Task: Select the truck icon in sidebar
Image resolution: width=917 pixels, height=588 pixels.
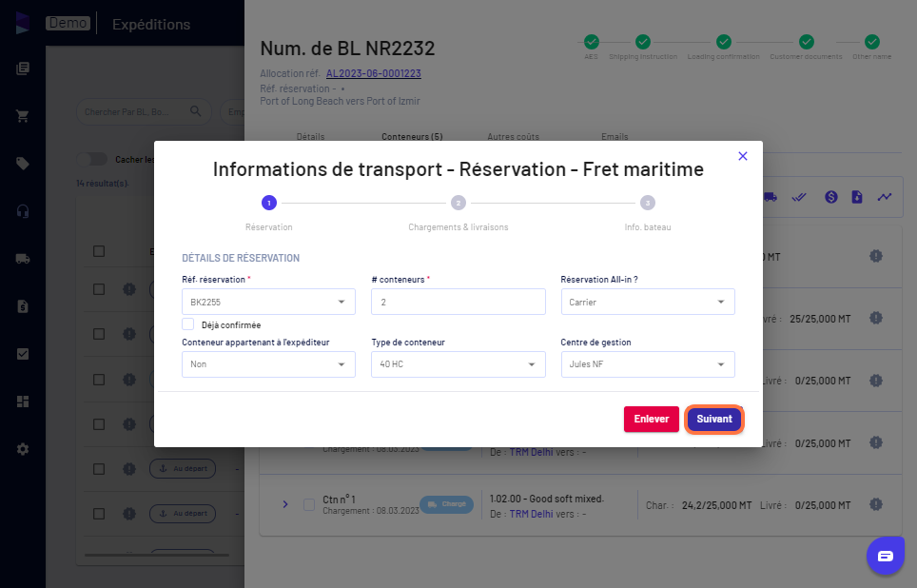Action: 23,259
